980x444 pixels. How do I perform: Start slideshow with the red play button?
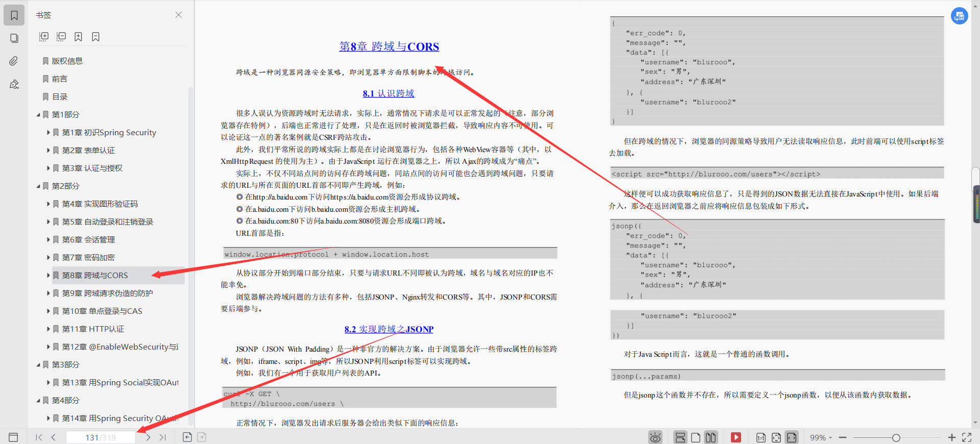[x=736, y=437]
